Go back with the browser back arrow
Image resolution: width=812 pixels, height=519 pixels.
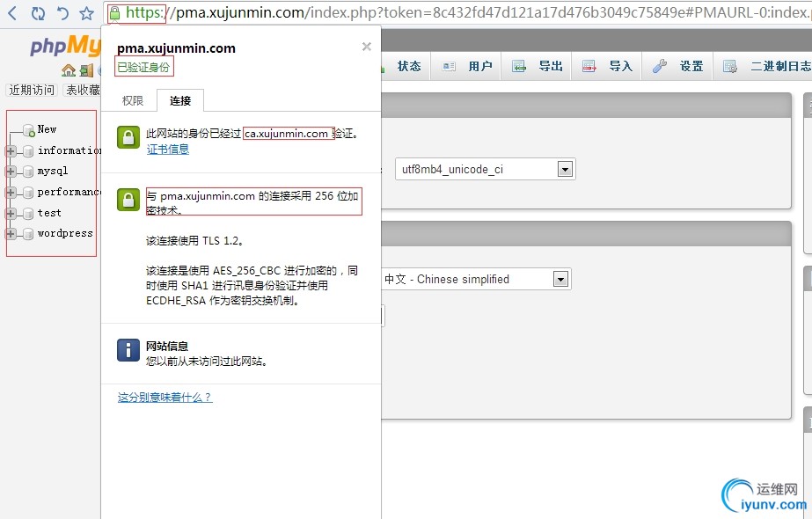12,12
